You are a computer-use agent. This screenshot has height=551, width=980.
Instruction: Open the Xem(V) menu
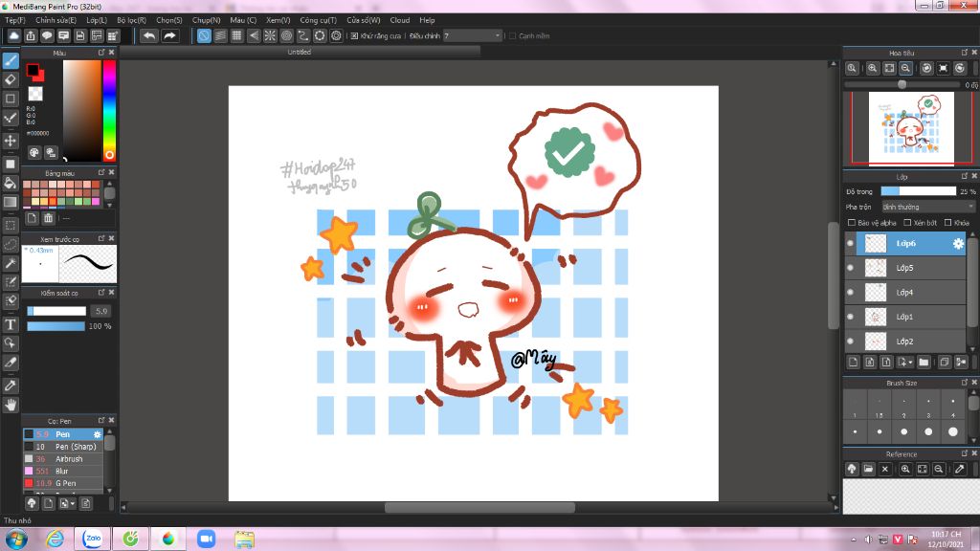278,20
